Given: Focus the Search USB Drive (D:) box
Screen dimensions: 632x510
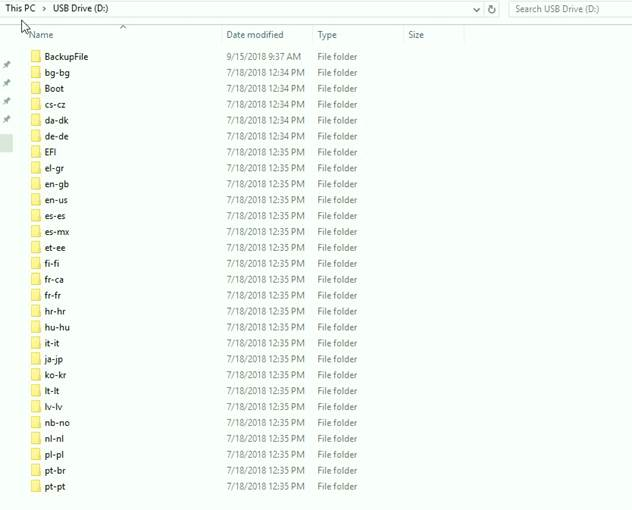Looking at the screenshot, I should pyautogui.click(x=571, y=9).
